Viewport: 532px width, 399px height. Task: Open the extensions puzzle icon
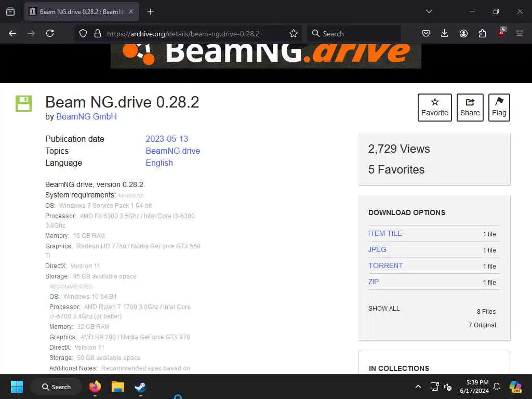[482, 34]
